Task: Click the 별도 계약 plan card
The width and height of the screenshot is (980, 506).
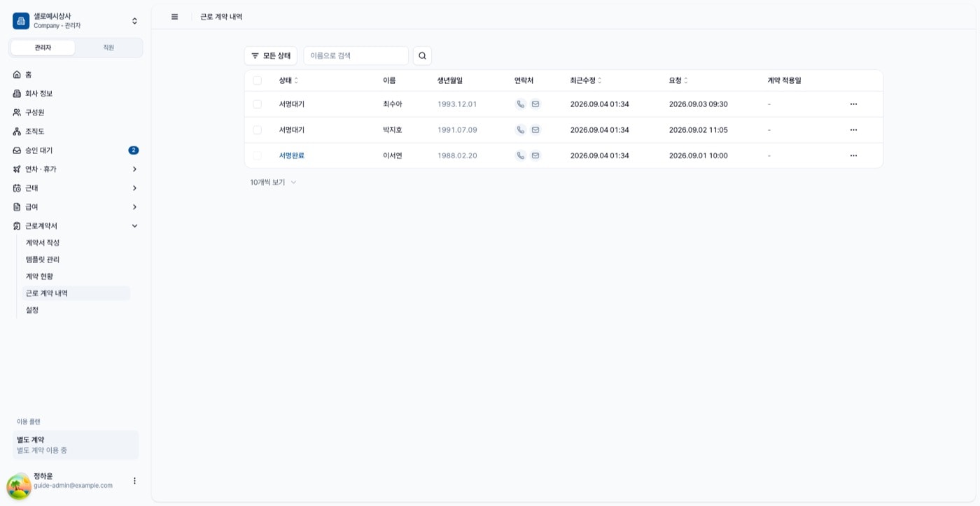Action: click(76, 445)
